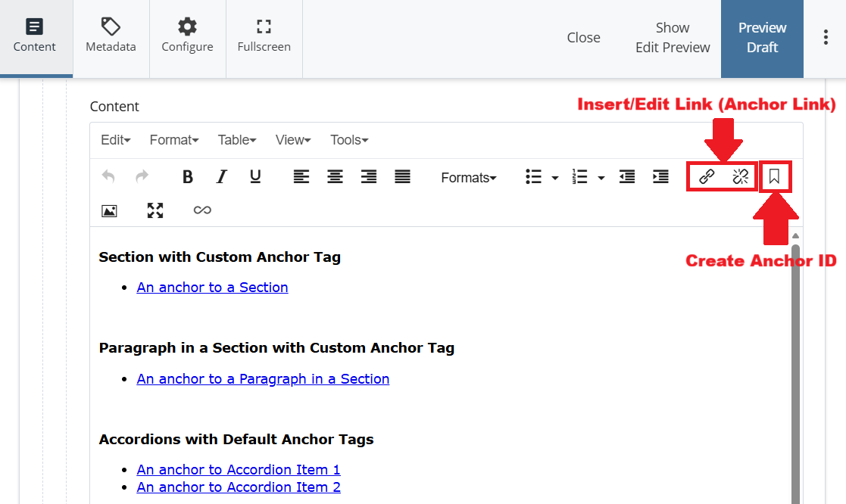Apply italic formatting
The height and width of the screenshot is (504, 846).
(221, 177)
